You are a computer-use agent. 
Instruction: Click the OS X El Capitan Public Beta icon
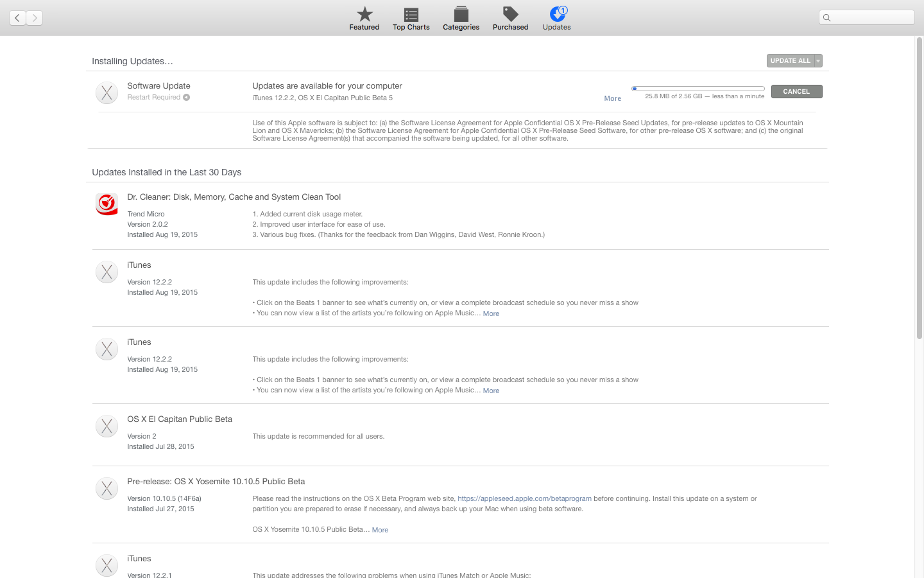[x=107, y=426]
